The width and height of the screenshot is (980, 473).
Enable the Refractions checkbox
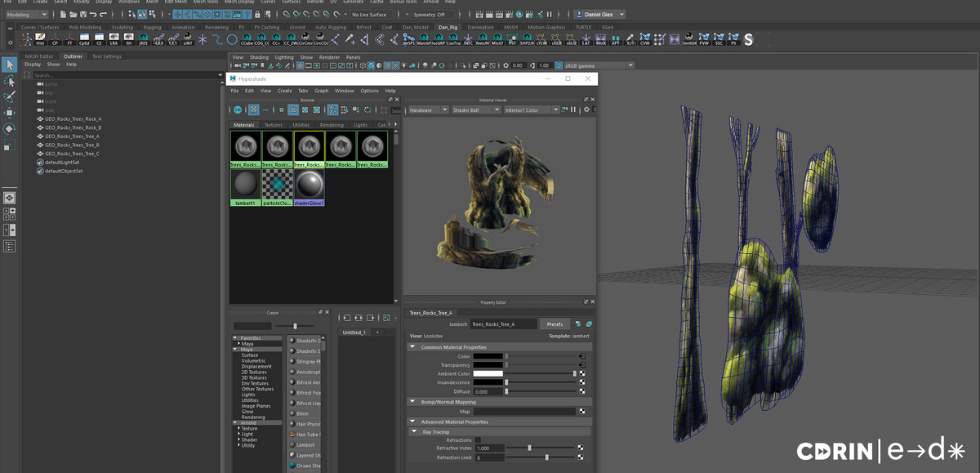coord(478,440)
